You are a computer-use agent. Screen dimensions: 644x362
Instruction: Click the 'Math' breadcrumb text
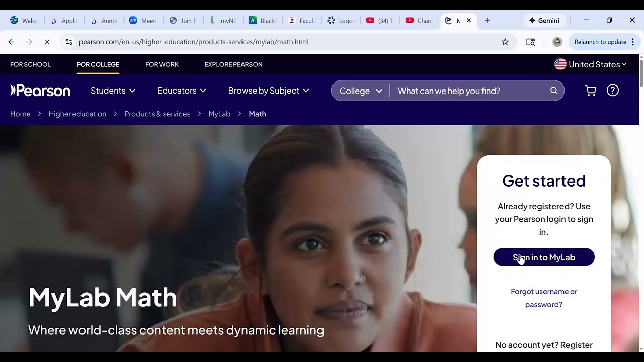click(257, 114)
